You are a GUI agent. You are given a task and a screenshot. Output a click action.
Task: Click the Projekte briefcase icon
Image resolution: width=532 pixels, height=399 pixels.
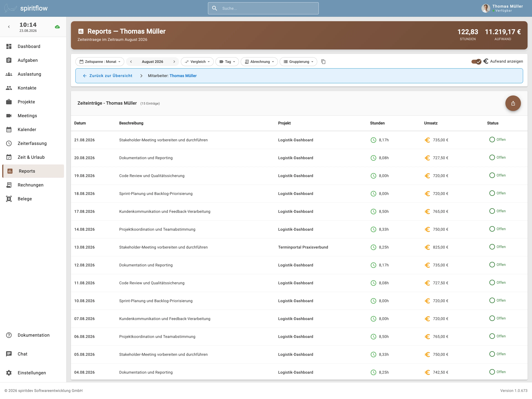pos(9,102)
